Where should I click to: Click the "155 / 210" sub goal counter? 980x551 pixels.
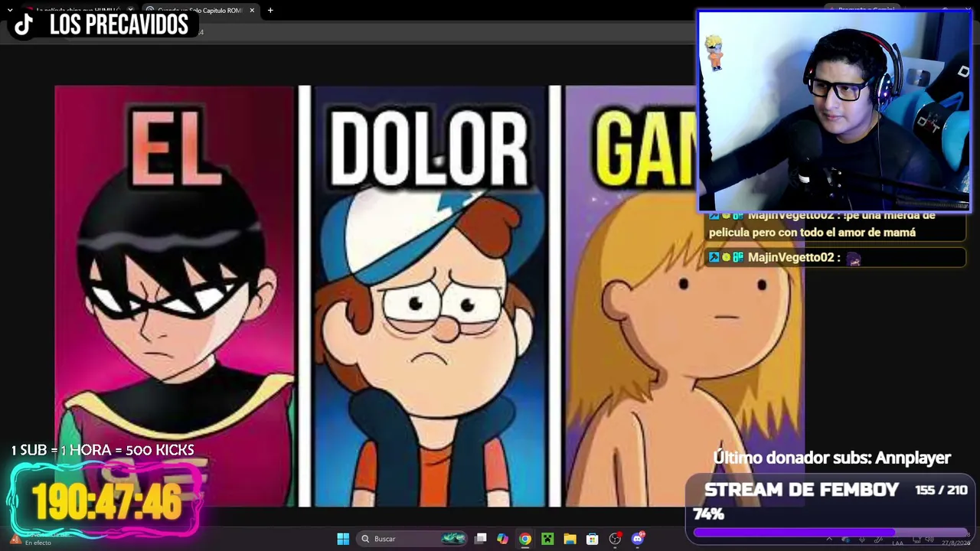pyautogui.click(x=941, y=490)
